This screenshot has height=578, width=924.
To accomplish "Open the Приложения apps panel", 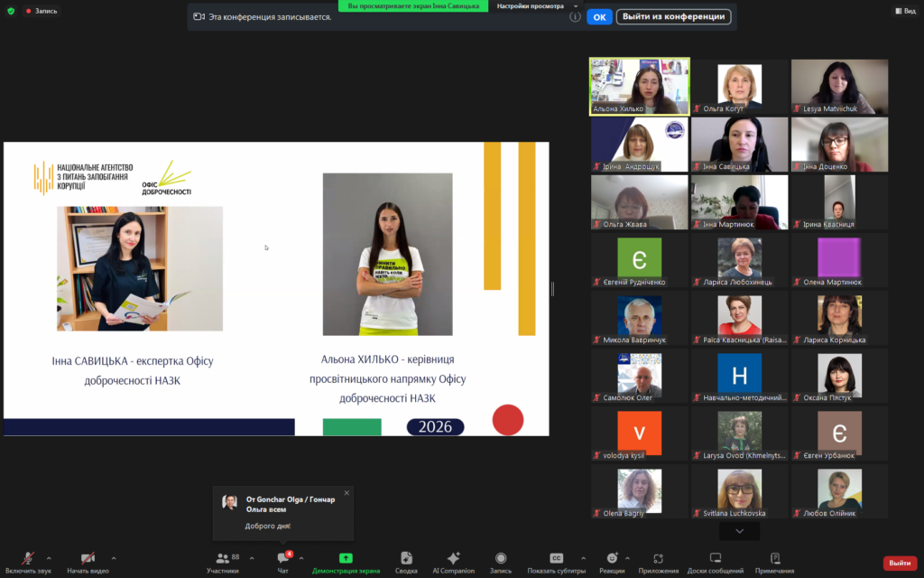I will tap(658, 562).
